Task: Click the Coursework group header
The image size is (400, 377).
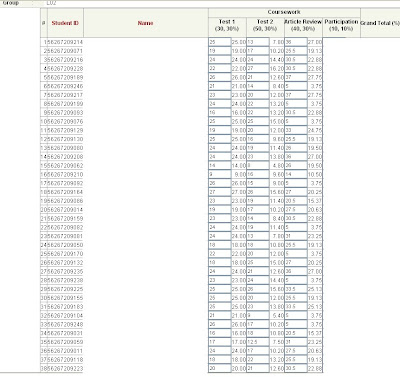Action: click(x=284, y=12)
